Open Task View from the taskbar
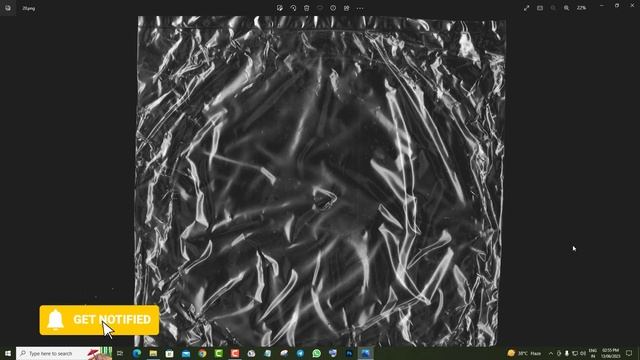This screenshot has width=640, height=360. coord(120,353)
